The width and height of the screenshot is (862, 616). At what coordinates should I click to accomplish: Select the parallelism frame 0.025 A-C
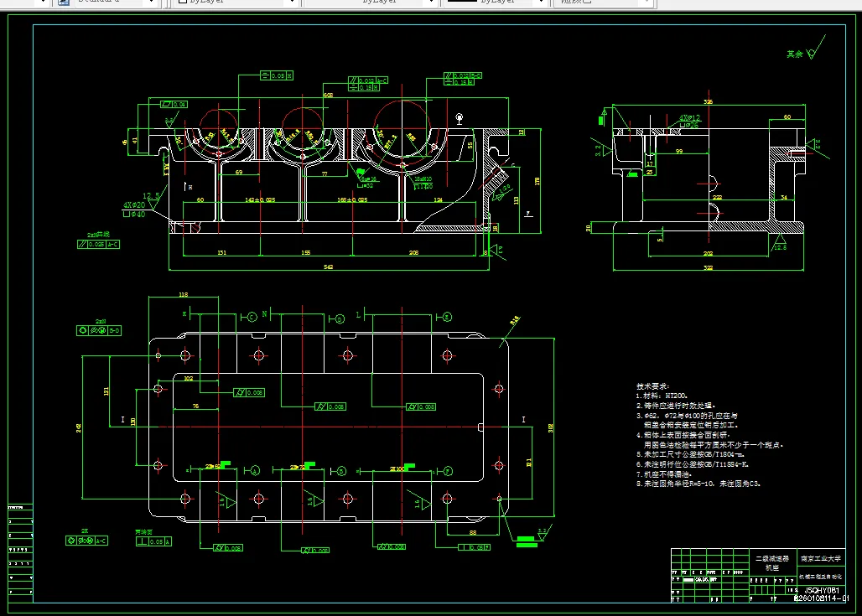point(98,244)
